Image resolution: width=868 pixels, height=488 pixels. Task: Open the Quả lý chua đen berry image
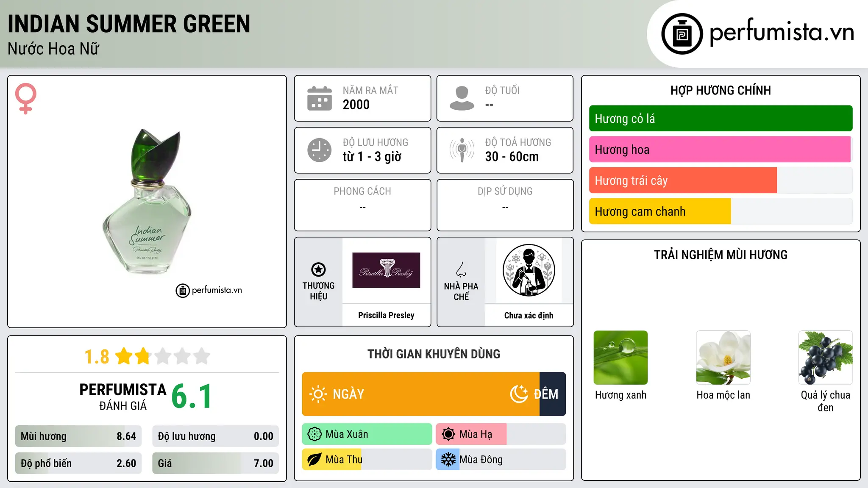(x=826, y=358)
